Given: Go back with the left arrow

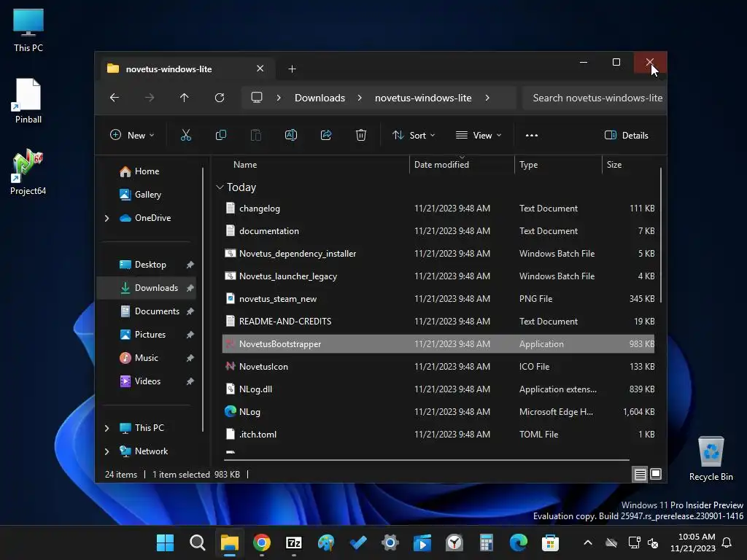Looking at the screenshot, I should tap(115, 98).
